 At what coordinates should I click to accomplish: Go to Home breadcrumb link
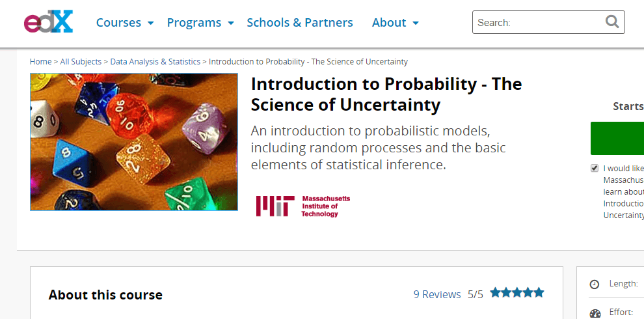[x=40, y=62]
